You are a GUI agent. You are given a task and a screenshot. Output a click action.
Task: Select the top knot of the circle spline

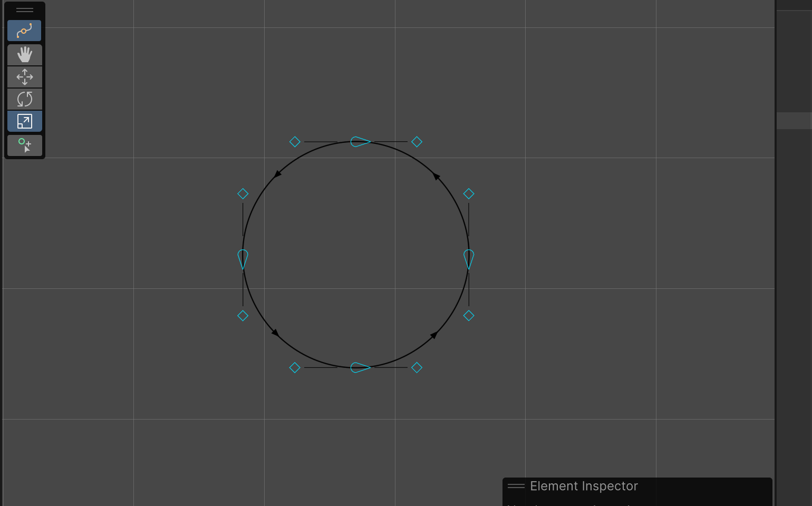(360, 141)
